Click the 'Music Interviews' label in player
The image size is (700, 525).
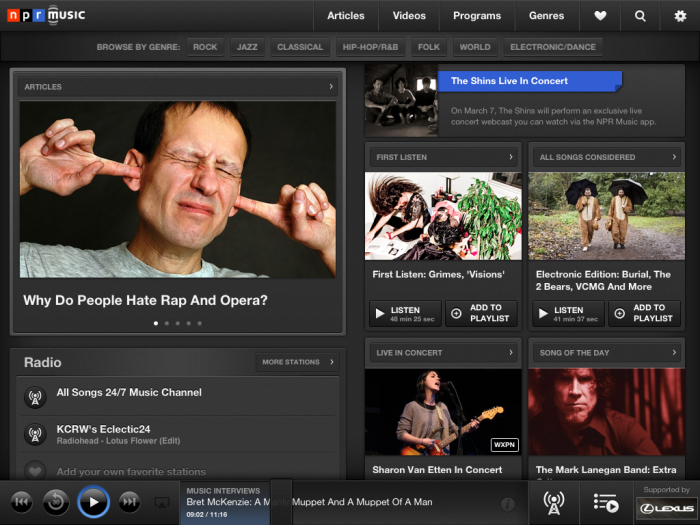click(x=223, y=491)
